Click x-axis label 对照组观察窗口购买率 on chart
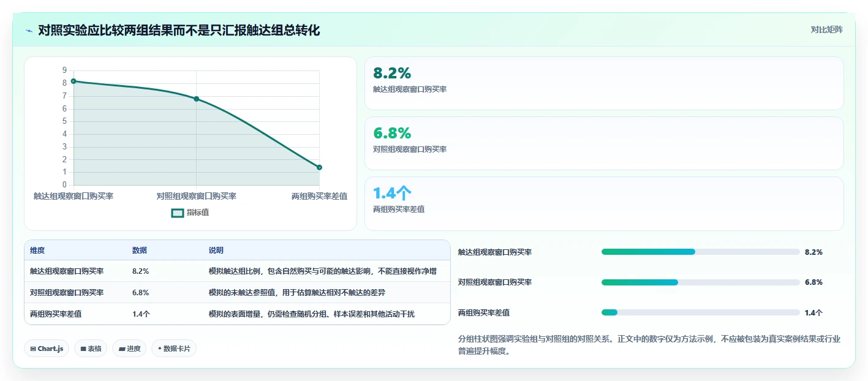868x381 pixels. tap(197, 196)
